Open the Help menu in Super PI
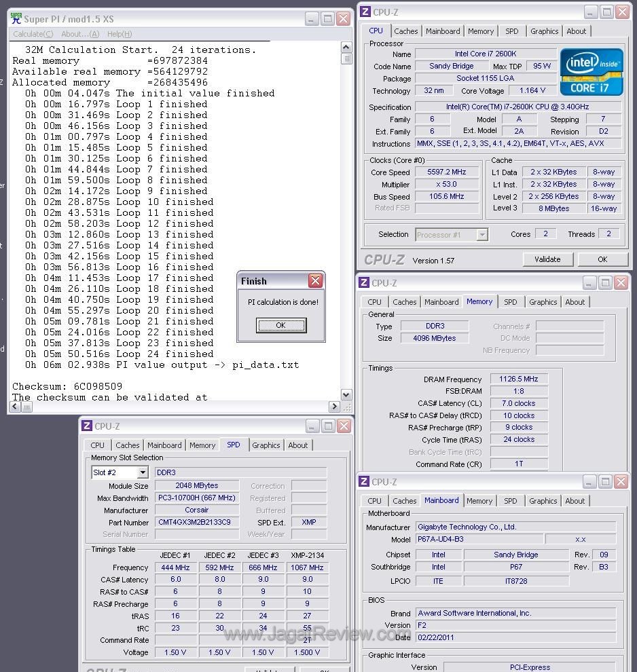Screen dimensions: 637x672 point(120,34)
